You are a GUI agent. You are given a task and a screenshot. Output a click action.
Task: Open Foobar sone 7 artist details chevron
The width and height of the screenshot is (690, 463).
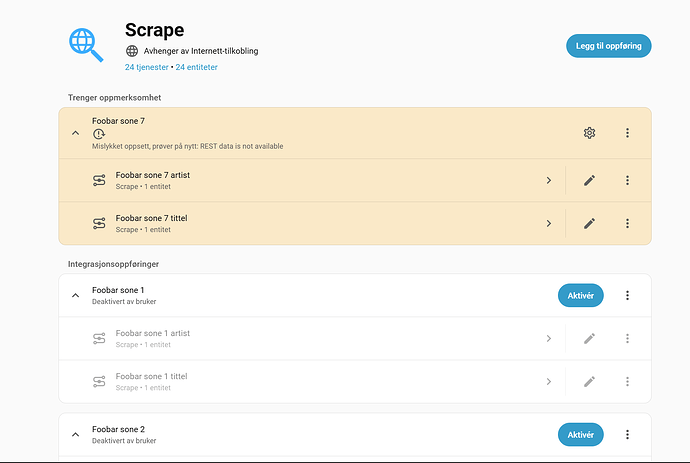click(x=549, y=180)
